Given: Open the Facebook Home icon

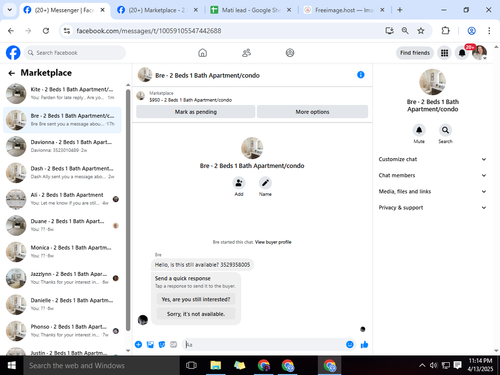Looking at the screenshot, I should [x=202, y=53].
